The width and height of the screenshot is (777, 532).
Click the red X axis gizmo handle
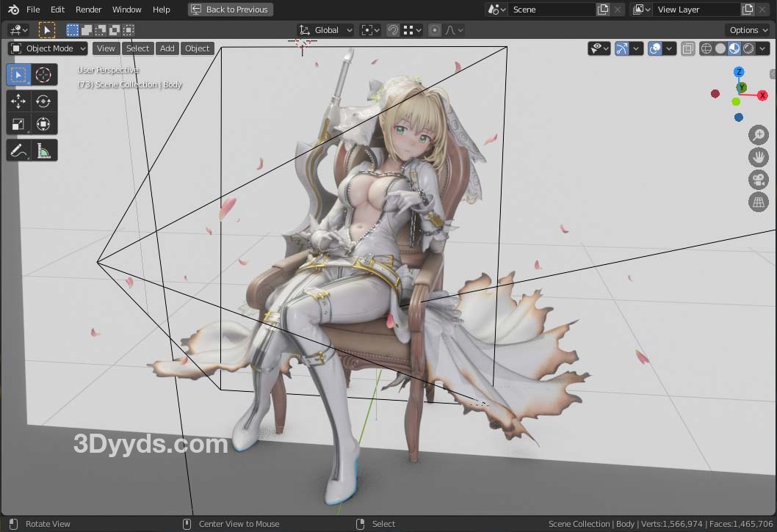pyautogui.click(x=762, y=95)
